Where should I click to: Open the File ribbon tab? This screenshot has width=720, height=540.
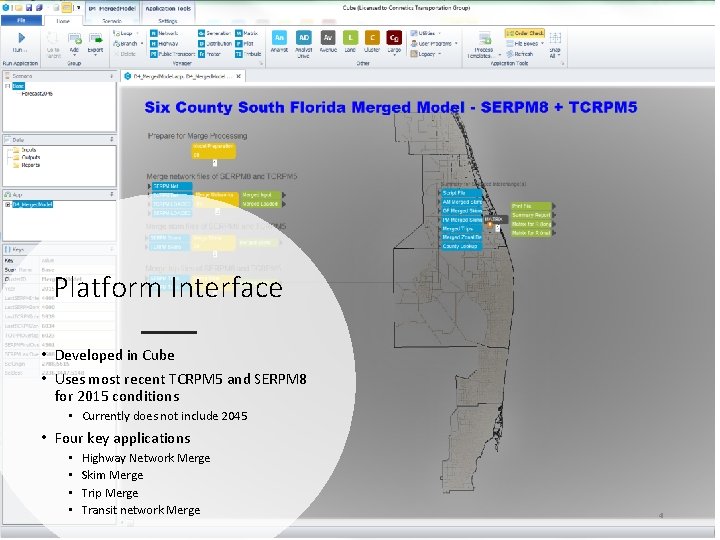pyautogui.click(x=21, y=21)
